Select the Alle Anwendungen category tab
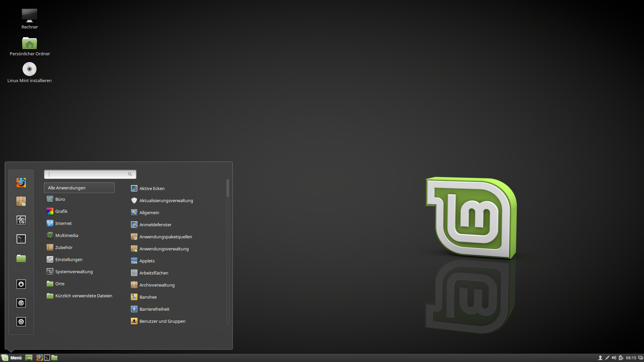Image resolution: width=644 pixels, height=362 pixels. tap(79, 187)
